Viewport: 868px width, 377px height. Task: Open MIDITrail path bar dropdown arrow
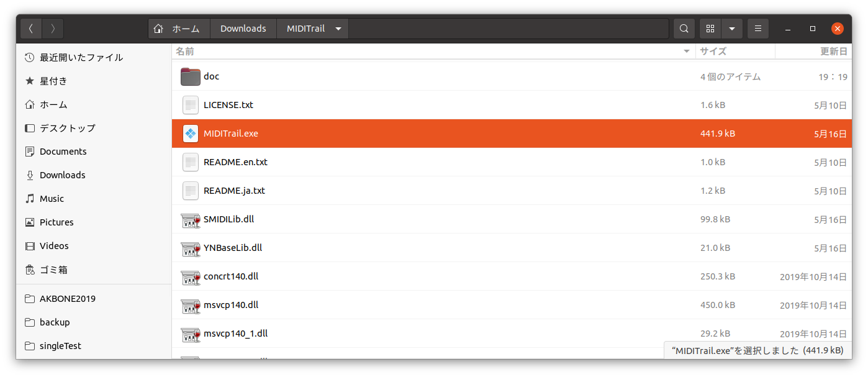(x=338, y=29)
